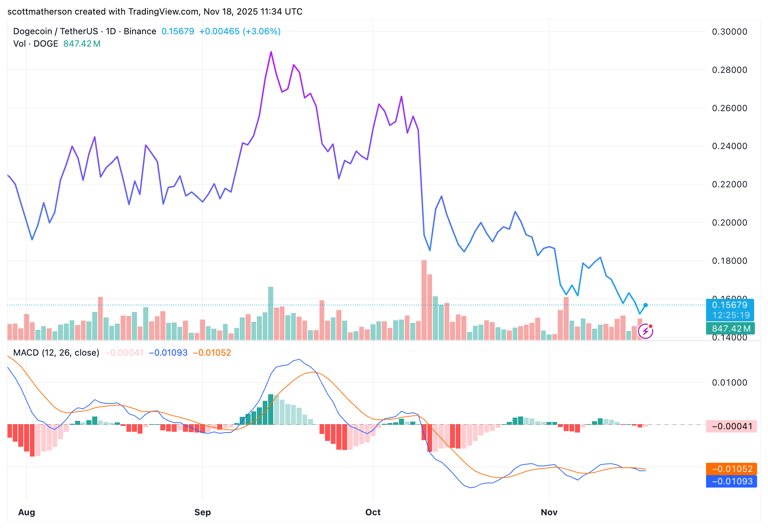Click the MACD (12, 26, close) indicator label

56,353
